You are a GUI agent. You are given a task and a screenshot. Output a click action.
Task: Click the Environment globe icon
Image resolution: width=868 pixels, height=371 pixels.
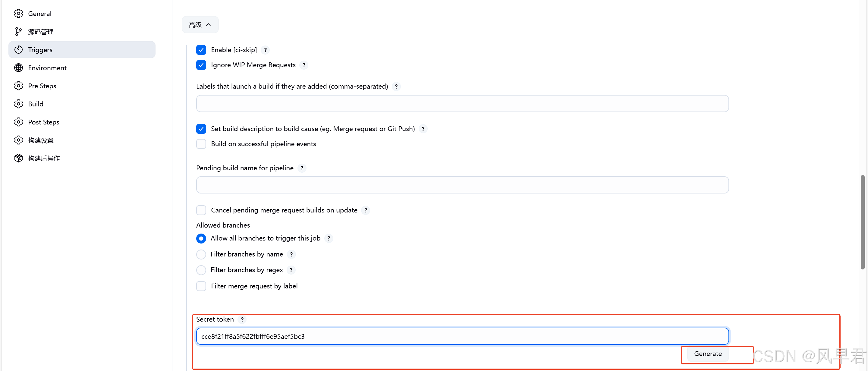tap(18, 68)
